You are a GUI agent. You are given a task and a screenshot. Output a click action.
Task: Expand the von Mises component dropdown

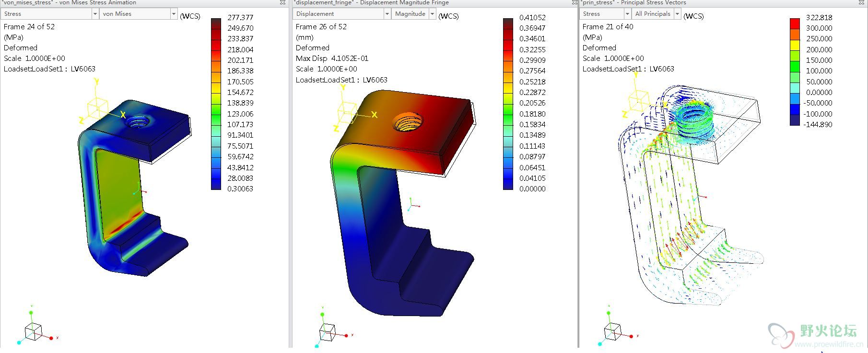[174, 14]
